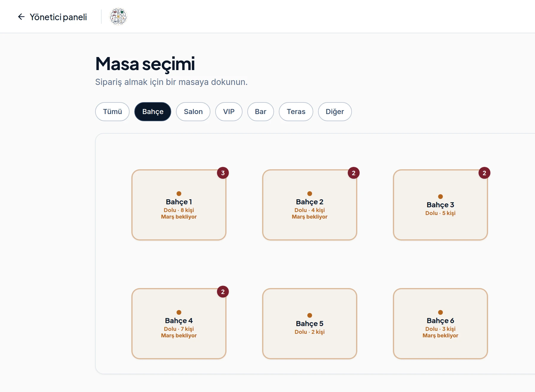
Task: Click the back arrow icon
Action: pyautogui.click(x=21, y=17)
